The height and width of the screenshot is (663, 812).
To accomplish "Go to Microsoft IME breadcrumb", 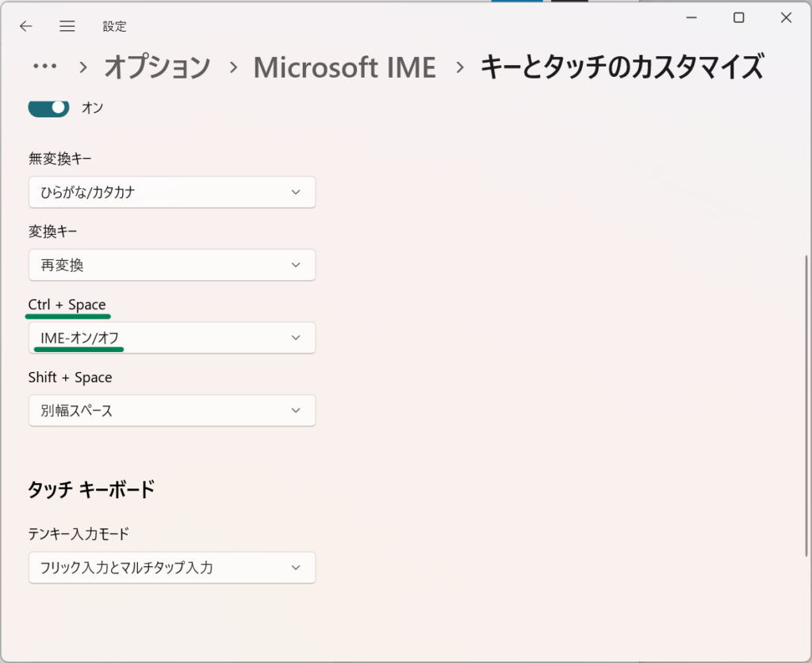I will click(344, 67).
